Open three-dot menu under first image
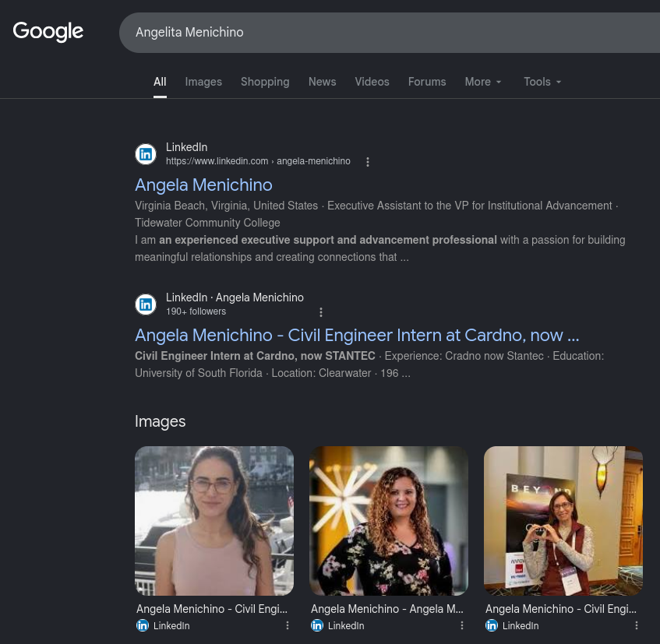Screen dimensions: 660x644 pyautogui.click(x=288, y=625)
